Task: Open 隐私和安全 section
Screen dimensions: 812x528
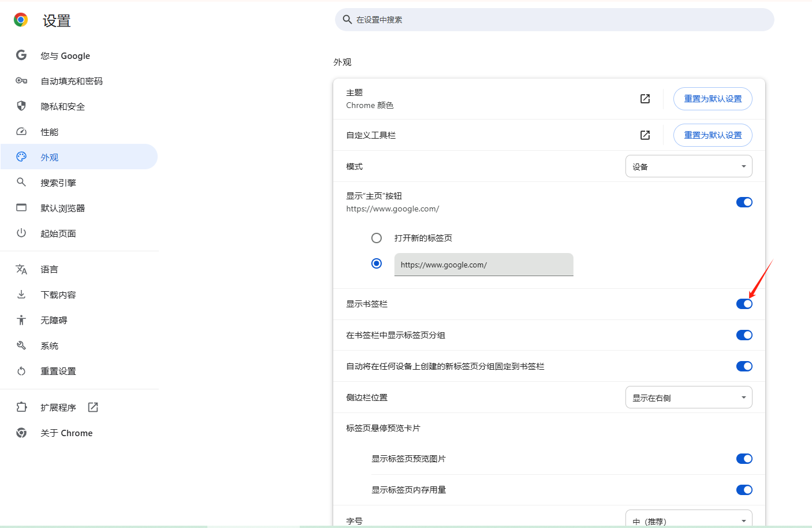Action: coord(79,106)
